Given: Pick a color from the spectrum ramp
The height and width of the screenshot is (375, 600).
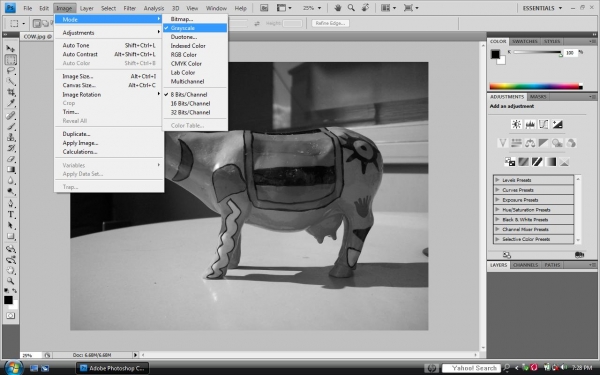Looking at the screenshot, I should (535, 86).
